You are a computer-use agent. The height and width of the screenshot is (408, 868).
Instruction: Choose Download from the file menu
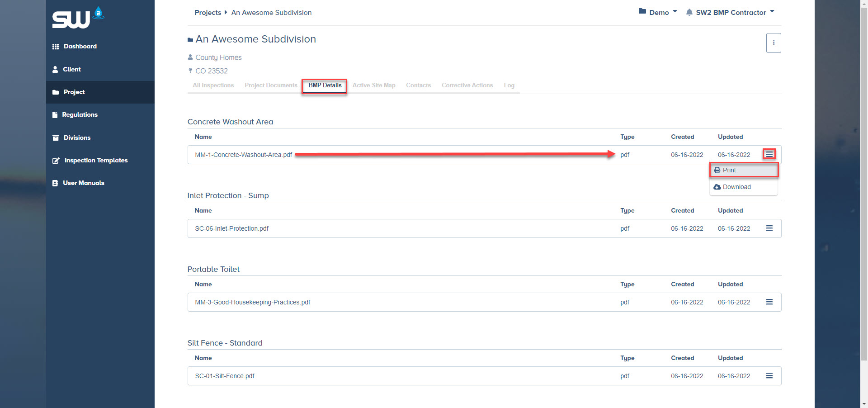736,187
